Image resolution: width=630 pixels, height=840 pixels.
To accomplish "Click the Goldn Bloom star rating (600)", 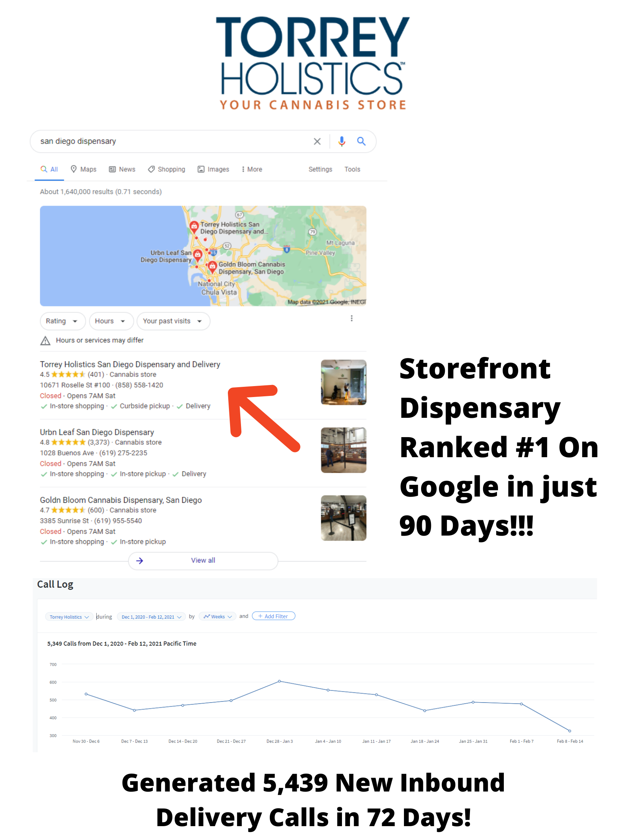I will tap(72, 510).
